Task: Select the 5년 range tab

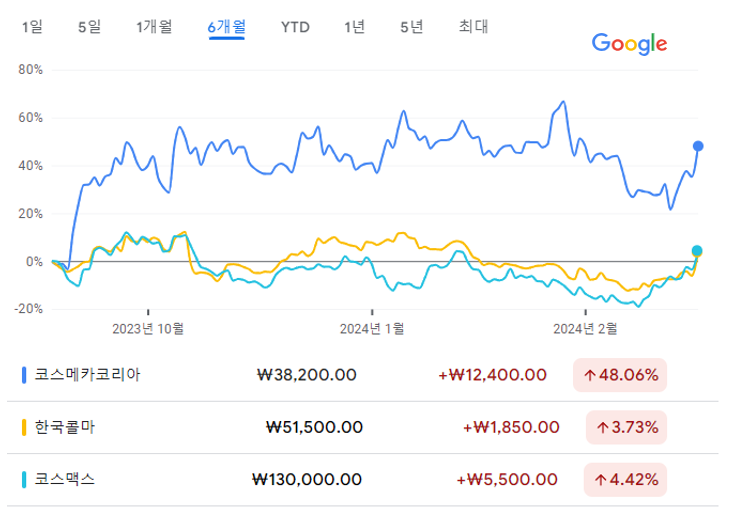Action: [412, 27]
